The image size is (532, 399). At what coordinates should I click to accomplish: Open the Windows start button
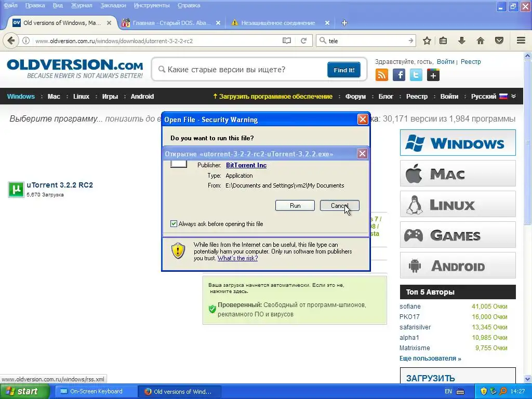(x=24, y=391)
